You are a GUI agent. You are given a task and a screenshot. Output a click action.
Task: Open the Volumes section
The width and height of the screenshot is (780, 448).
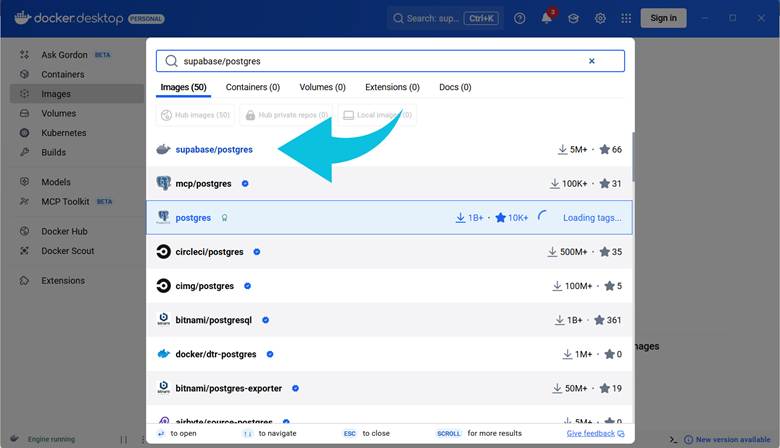pyautogui.click(x=59, y=113)
